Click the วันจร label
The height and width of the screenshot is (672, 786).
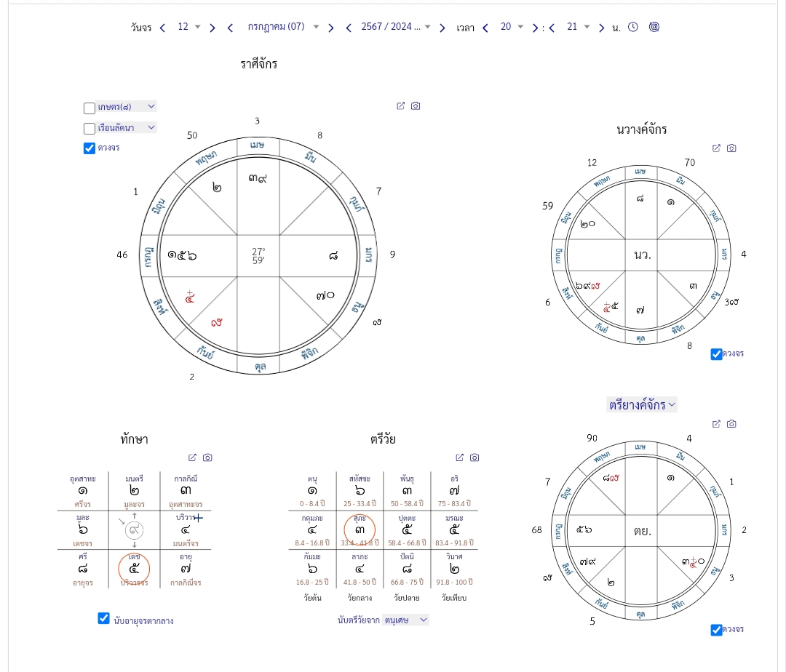[x=141, y=28]
